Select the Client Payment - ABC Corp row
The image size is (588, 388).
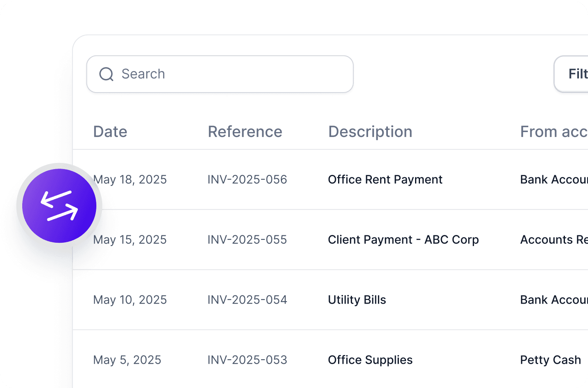[403, 239]
